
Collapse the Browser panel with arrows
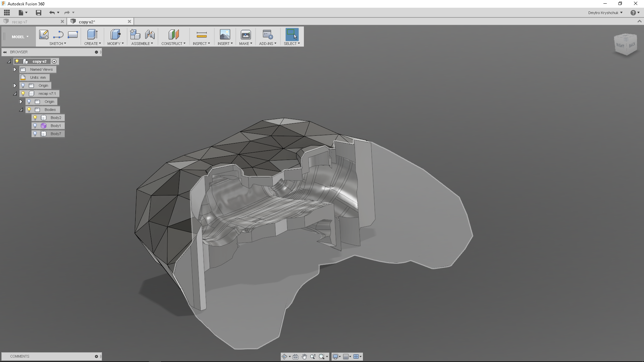coord(5,52)
